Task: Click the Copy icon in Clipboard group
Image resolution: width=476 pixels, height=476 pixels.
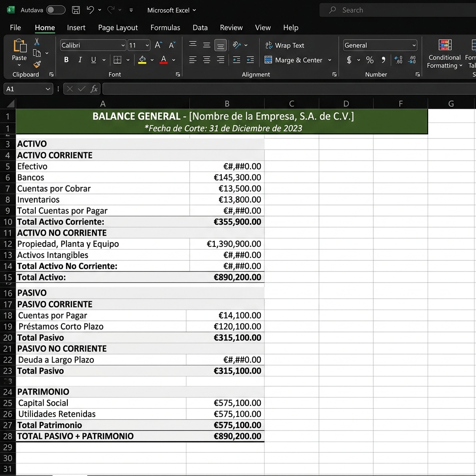Action: (x=37, y=53)
